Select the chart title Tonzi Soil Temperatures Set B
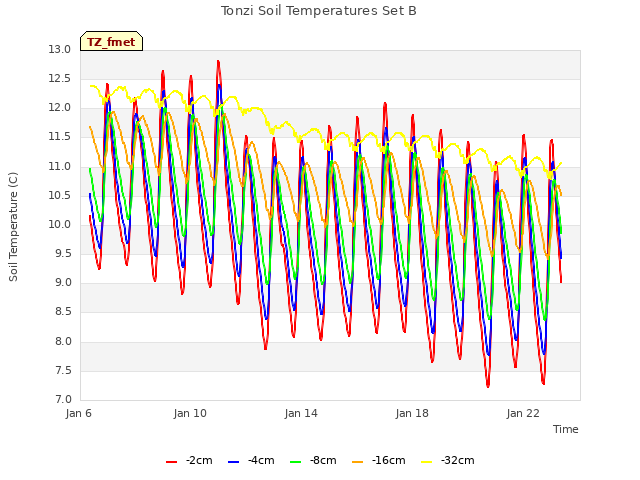The height and width of the screenshot is (480, 640). (x=319, y=11)
